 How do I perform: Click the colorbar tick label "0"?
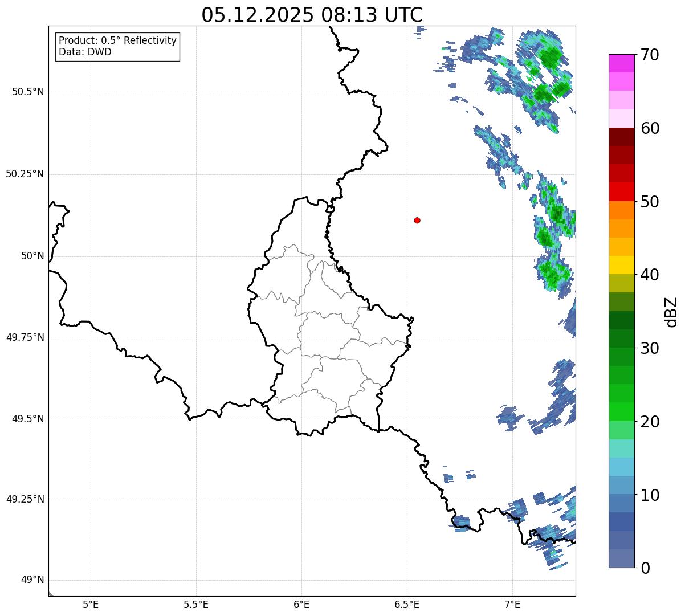tap(646, 568)
